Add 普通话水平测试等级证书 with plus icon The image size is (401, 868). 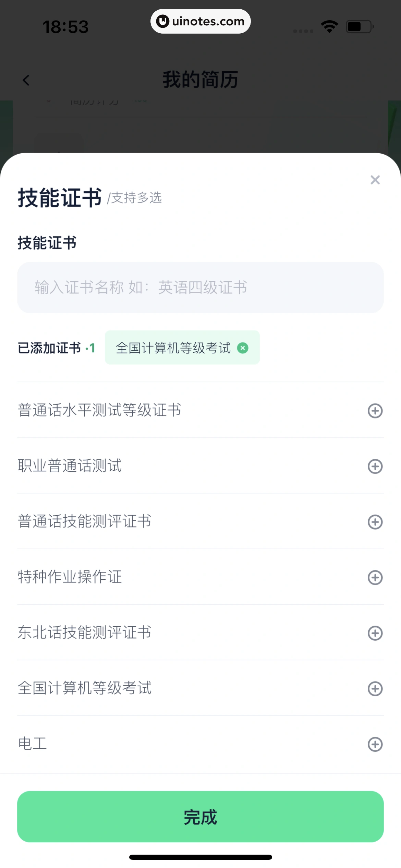point(375,411)
